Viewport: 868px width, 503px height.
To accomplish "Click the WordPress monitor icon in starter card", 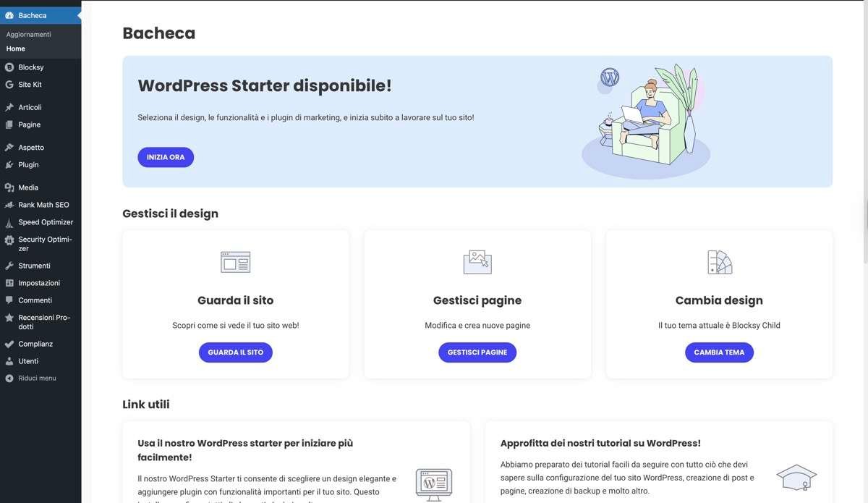I will coord(434,484).
